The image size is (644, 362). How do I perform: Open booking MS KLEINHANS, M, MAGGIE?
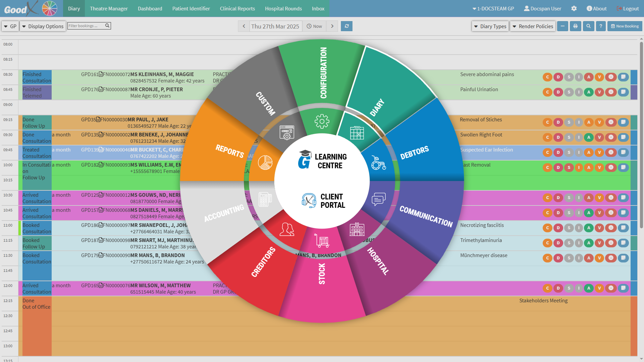(x=162, y=74)
